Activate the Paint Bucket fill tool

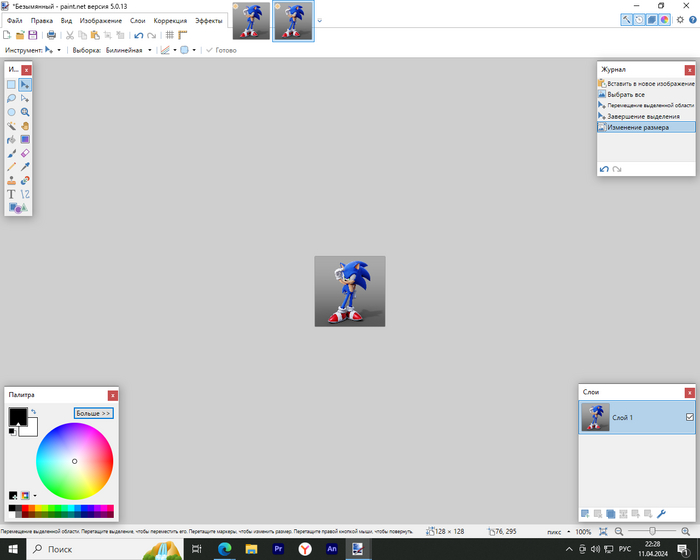coord(12,140)
